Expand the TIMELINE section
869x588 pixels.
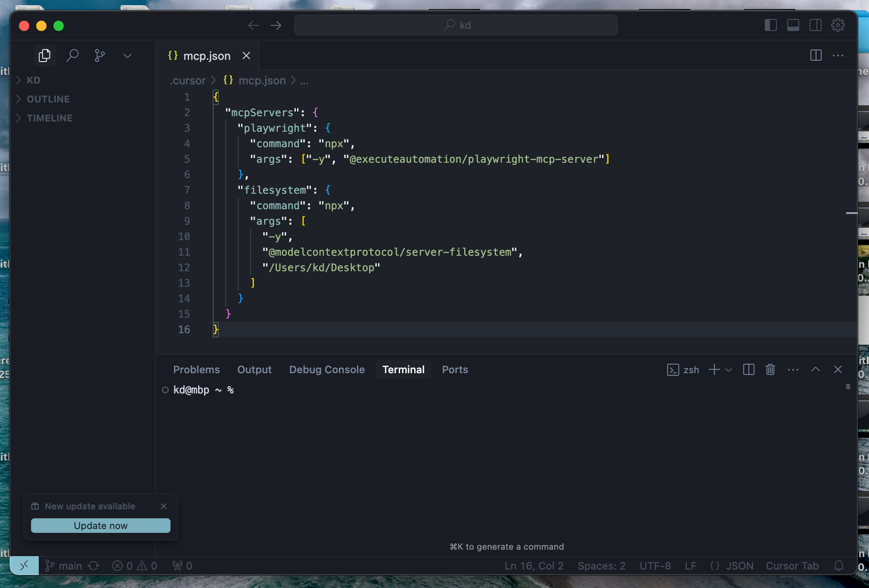[49, 118]
